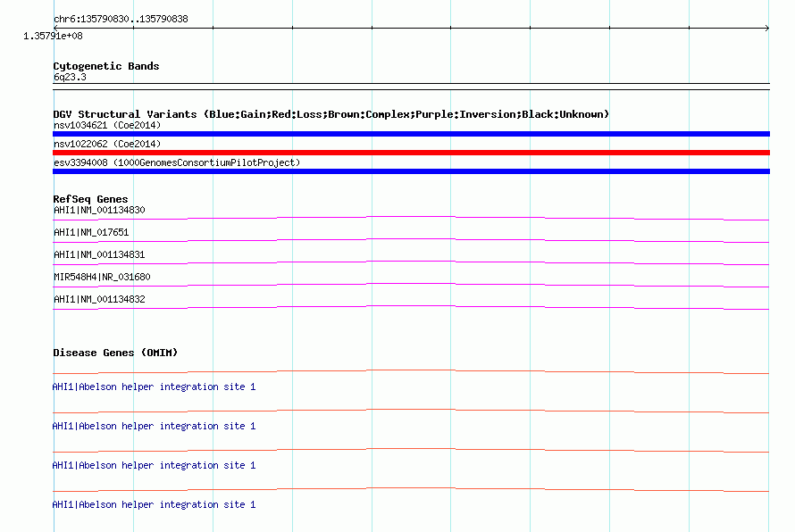Click the magenta line under MIR548H4|NR_031680

(x=411, y=285)
